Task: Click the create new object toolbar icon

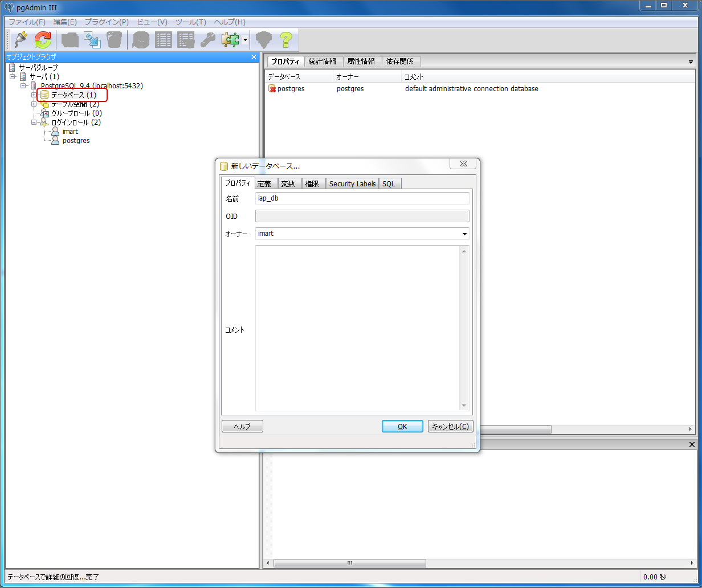Action: pyautogui.click(x=92, y=40)
